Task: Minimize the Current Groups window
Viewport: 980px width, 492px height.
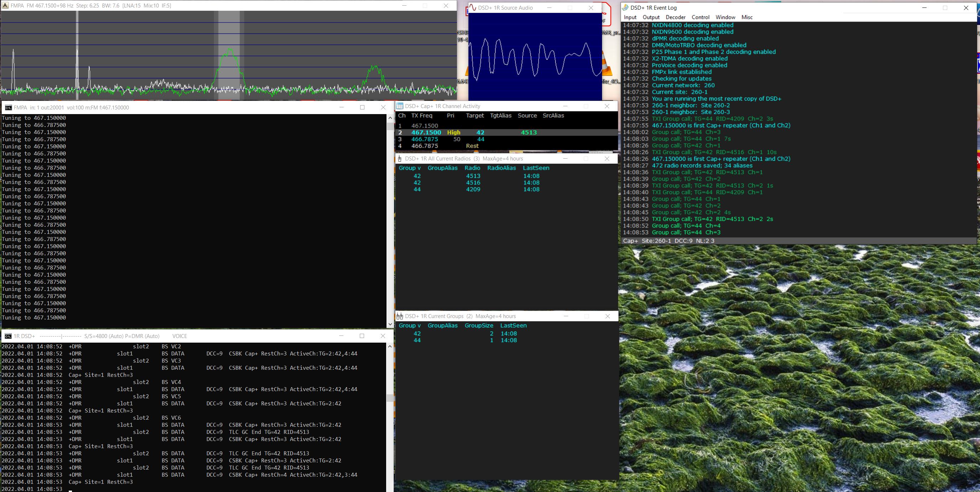Action: coord(566,316)
